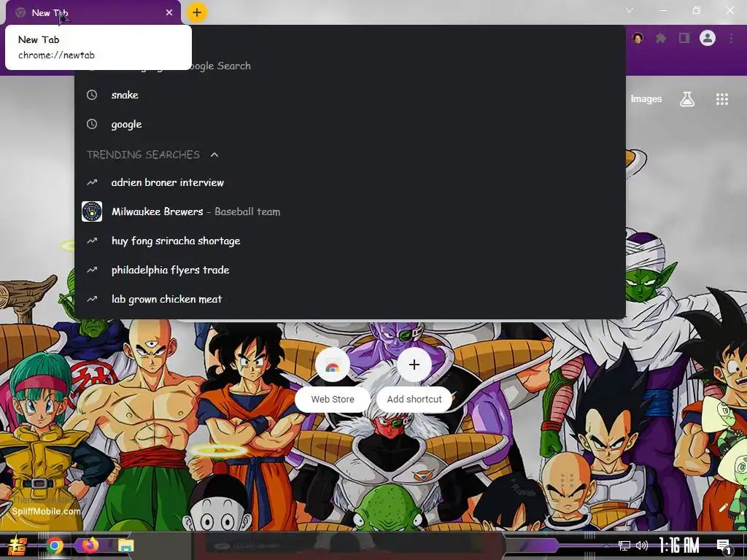Choose 'huy fong sriracha shortage' suggestion
Viewport: 747px width, 560px height.
tap(350, 241)
